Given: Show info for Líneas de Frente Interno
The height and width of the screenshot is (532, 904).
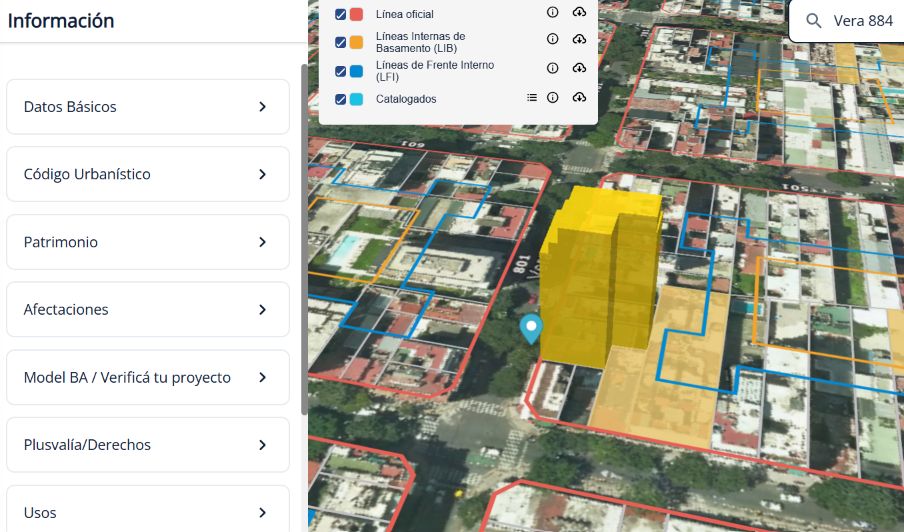Looking at the screenshot, I should pos(552,68).
